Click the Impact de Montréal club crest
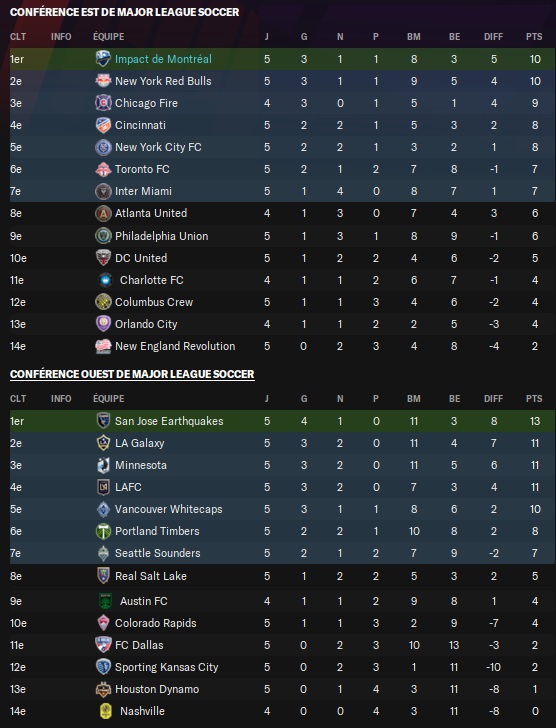This screenshot has width=556, height=728. tap(103, 59)
